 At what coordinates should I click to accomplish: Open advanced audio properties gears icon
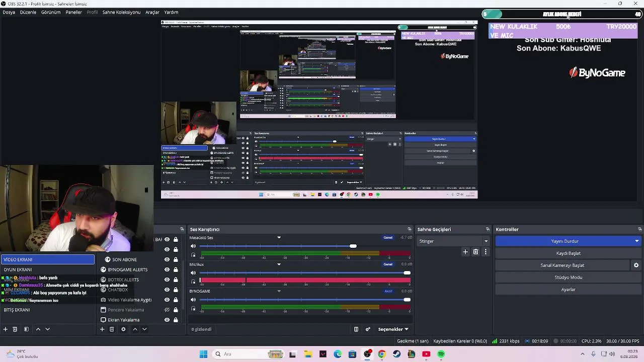click(x=368, y=329)
